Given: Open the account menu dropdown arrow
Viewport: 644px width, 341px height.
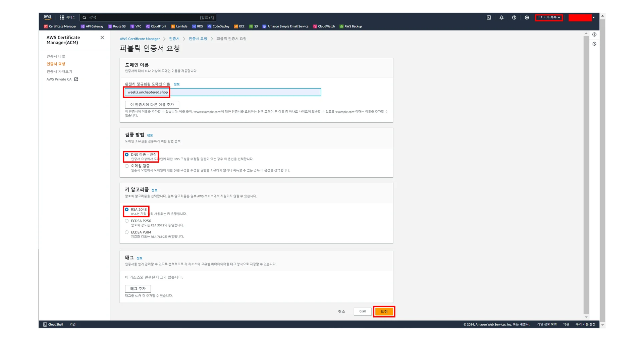Looking at the screenshot, I should [x=594, y=17].
